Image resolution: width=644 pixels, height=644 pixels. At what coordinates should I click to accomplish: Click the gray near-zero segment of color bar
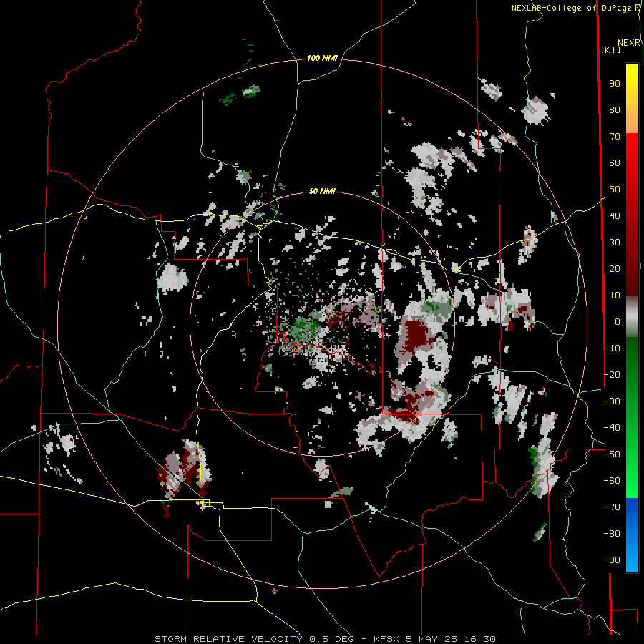pyautogui.click(x=632, y=317)
